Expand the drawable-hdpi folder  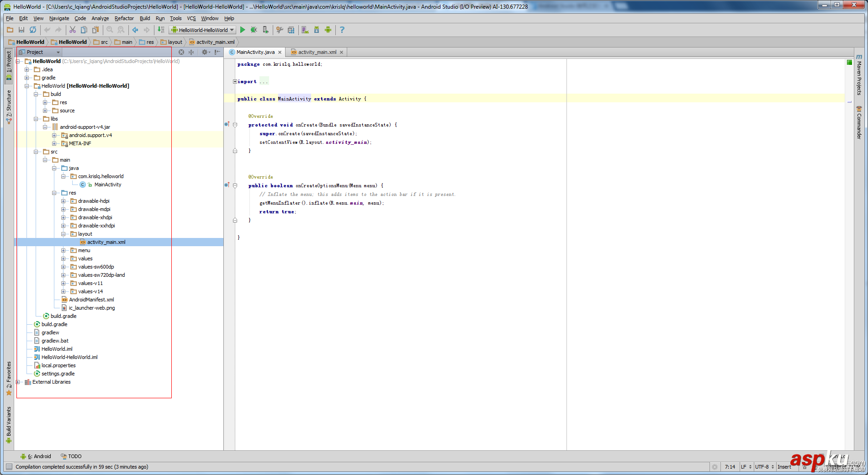tap(64, 201)
